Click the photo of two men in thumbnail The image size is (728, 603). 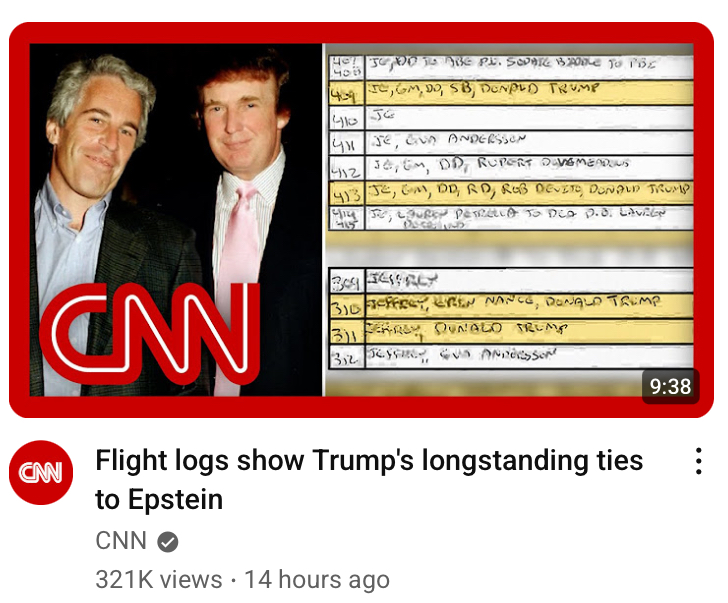[176, 220]
